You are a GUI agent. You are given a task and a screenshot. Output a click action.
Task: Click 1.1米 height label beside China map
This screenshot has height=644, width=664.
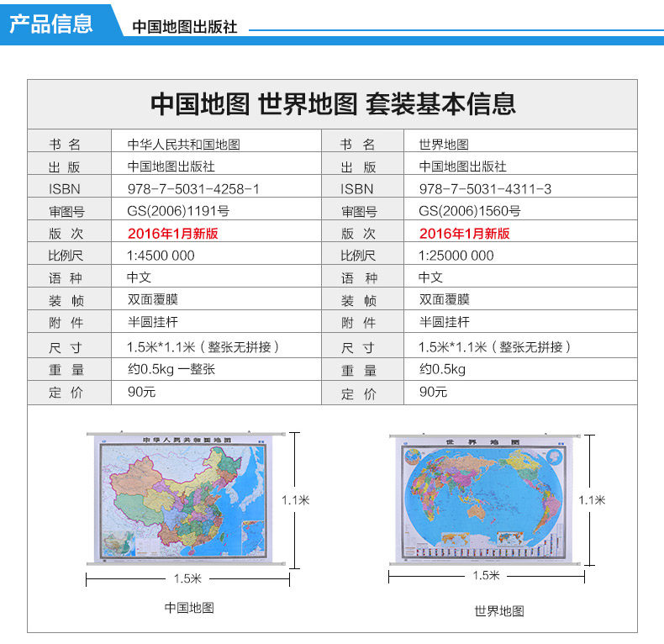coord(296,500)
